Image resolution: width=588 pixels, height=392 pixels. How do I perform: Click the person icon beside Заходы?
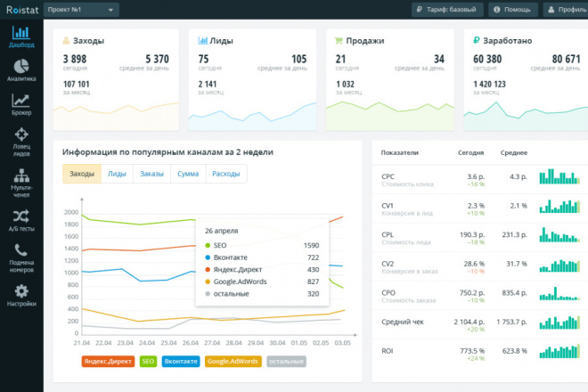pos(66,40)
